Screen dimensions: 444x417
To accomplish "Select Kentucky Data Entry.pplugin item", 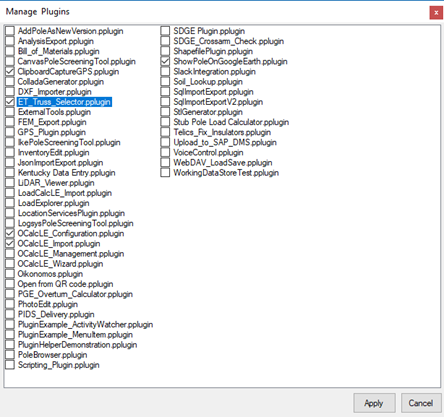I will [67, 173].
